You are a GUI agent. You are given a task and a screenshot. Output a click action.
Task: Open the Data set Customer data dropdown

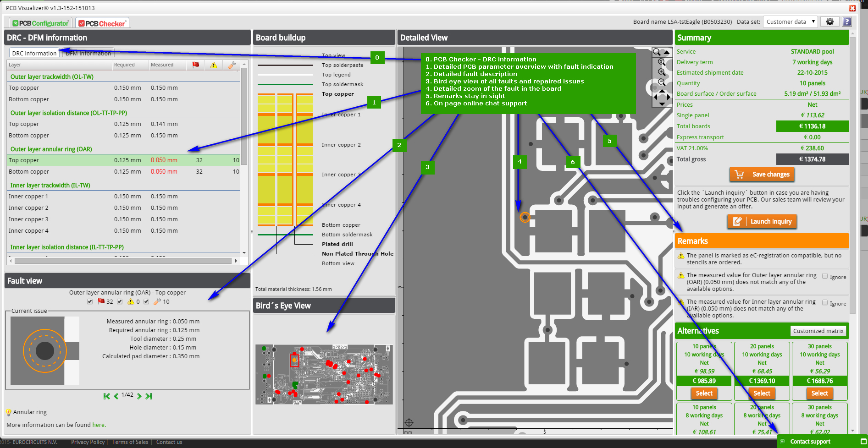(790, 22)
